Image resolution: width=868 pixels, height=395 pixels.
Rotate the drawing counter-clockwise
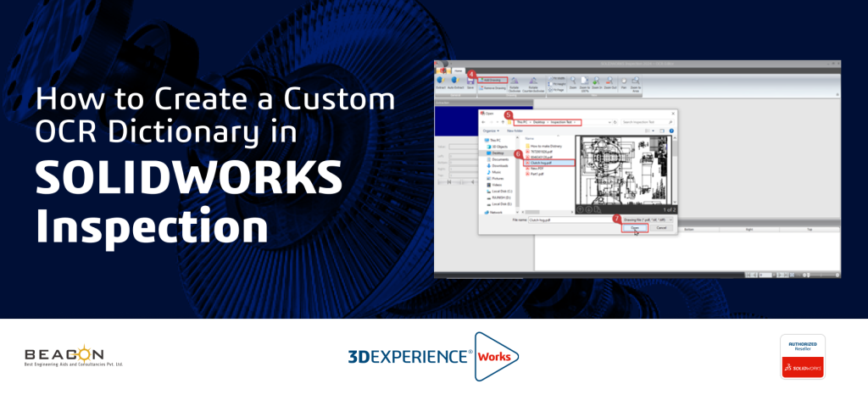click(x=533, y=86)
